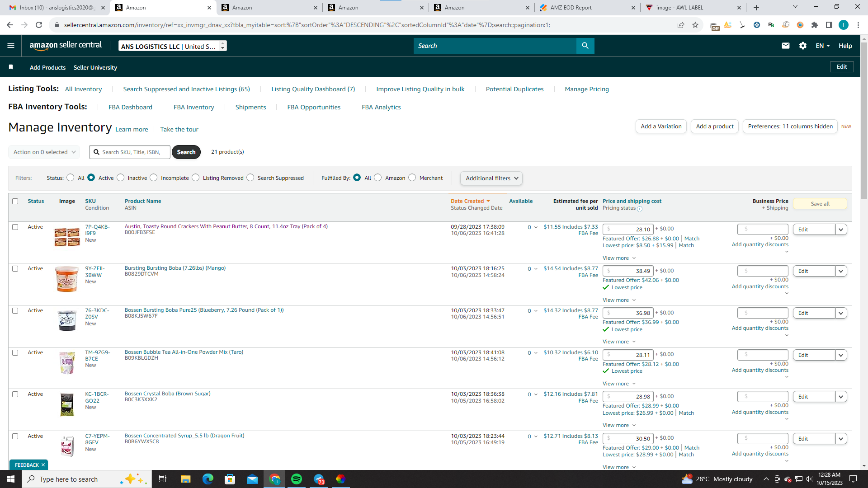Click the Toasty Crackers product thumbnail
The width and height of the screenshot is (868, 488).
point(67,237)
